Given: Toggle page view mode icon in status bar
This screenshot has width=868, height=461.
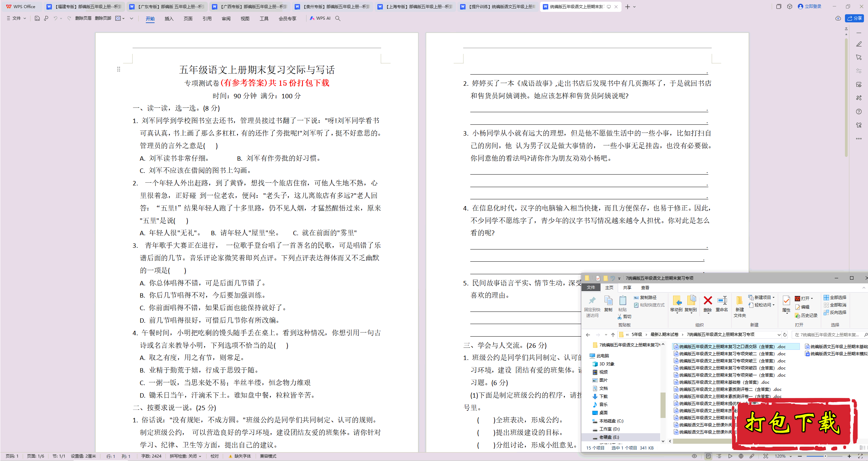Looking at the screenshot, I should pos(708,456).
